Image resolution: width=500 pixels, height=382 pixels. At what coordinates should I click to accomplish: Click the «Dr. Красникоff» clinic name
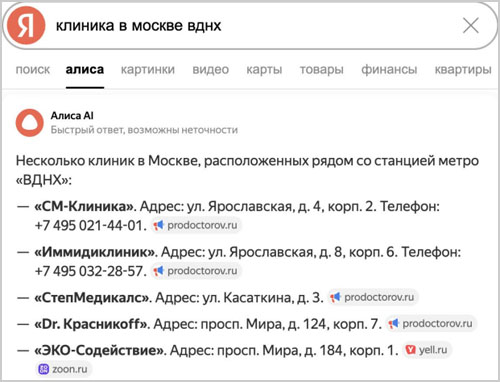(x=91, y=324)
